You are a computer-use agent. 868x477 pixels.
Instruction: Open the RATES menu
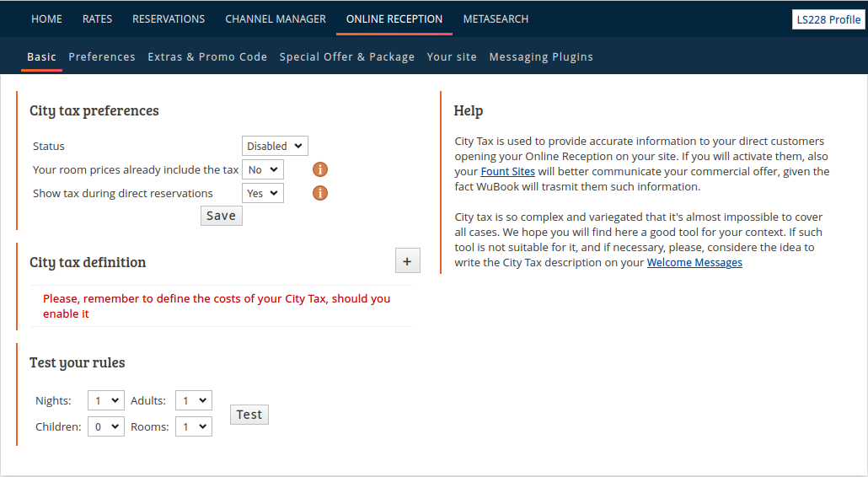point(98,19)
